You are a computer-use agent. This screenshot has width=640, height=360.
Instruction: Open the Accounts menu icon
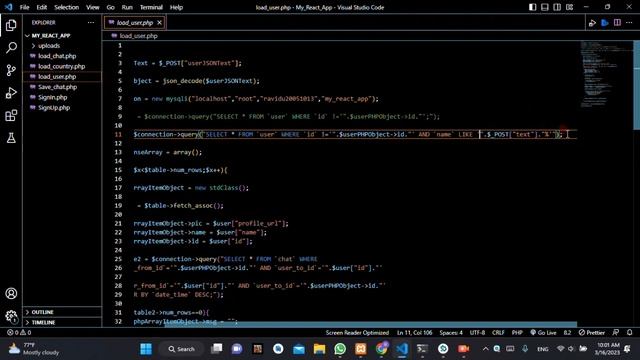pyautogui.click(x=11, y=293)
